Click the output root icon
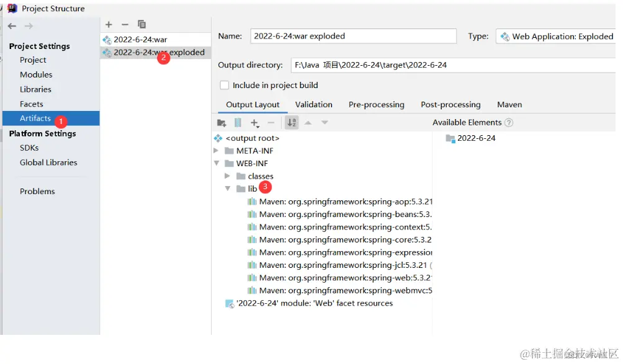 tap(218, 138)
